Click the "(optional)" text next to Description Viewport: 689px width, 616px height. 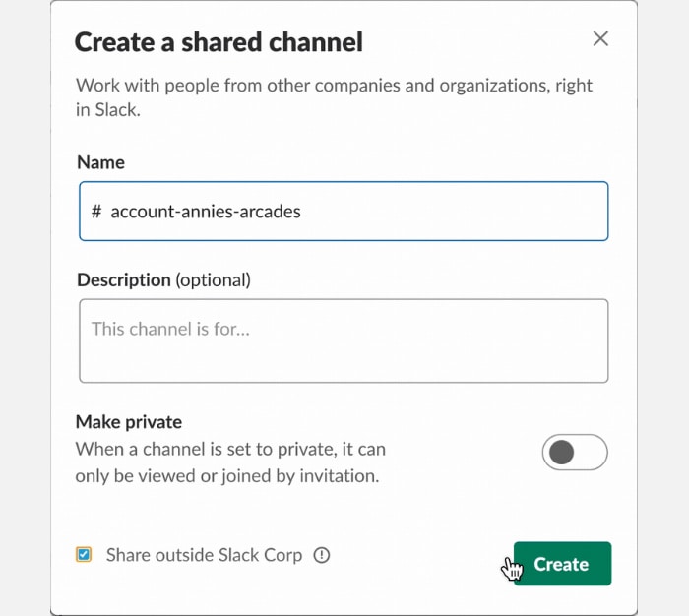pos(214,280)
